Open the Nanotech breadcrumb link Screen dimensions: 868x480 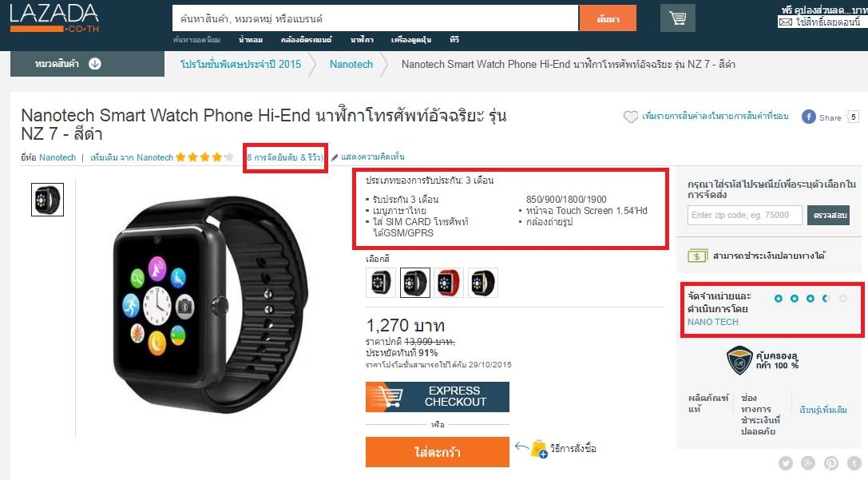[351, 64]
